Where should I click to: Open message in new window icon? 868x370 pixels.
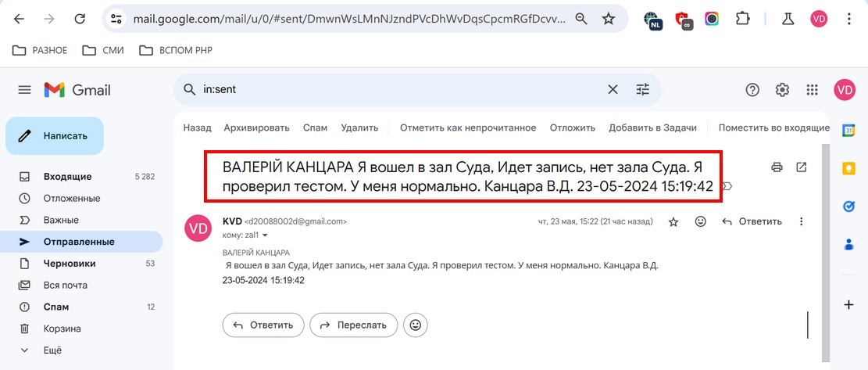801,167
